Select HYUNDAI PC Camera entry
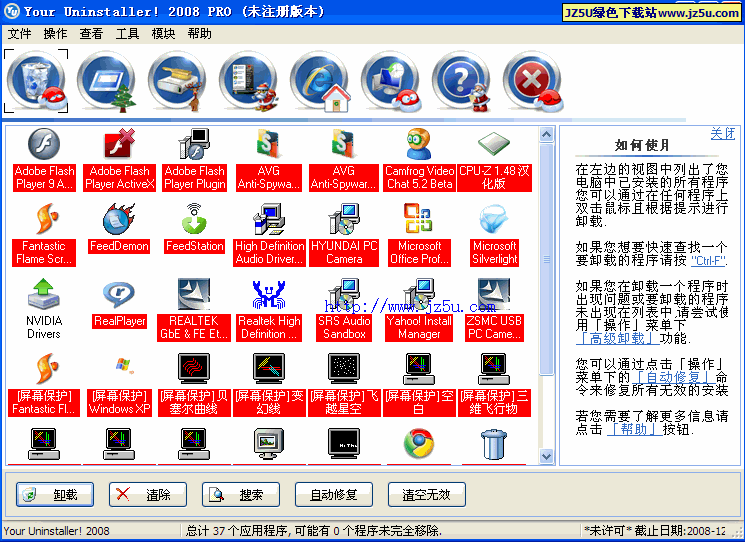The width and height of the screenshot is (745, 542). 344,235
